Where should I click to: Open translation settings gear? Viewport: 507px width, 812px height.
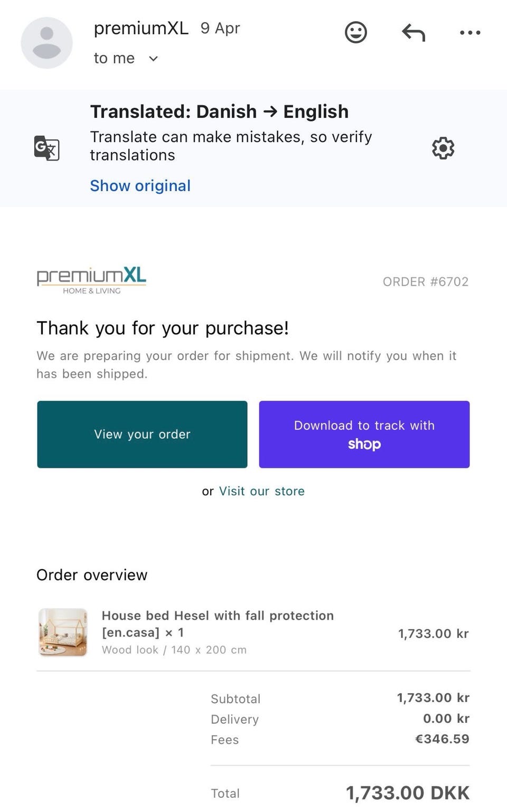(443, 148)
